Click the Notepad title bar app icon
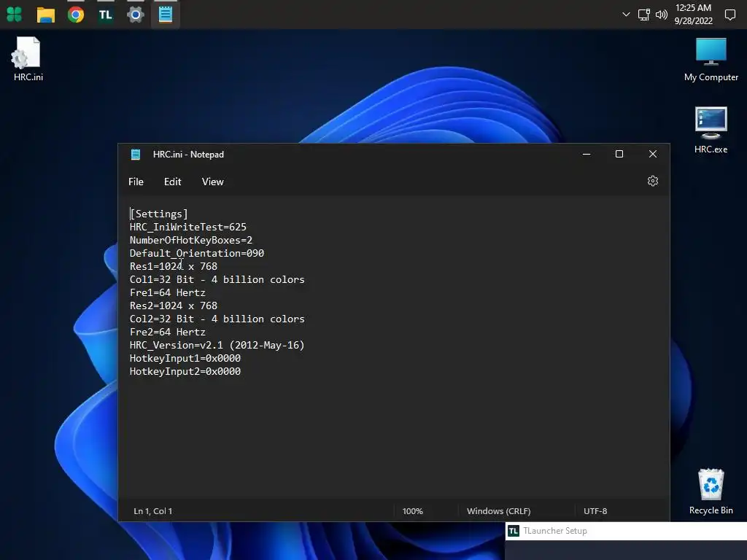 pos(136,155)
